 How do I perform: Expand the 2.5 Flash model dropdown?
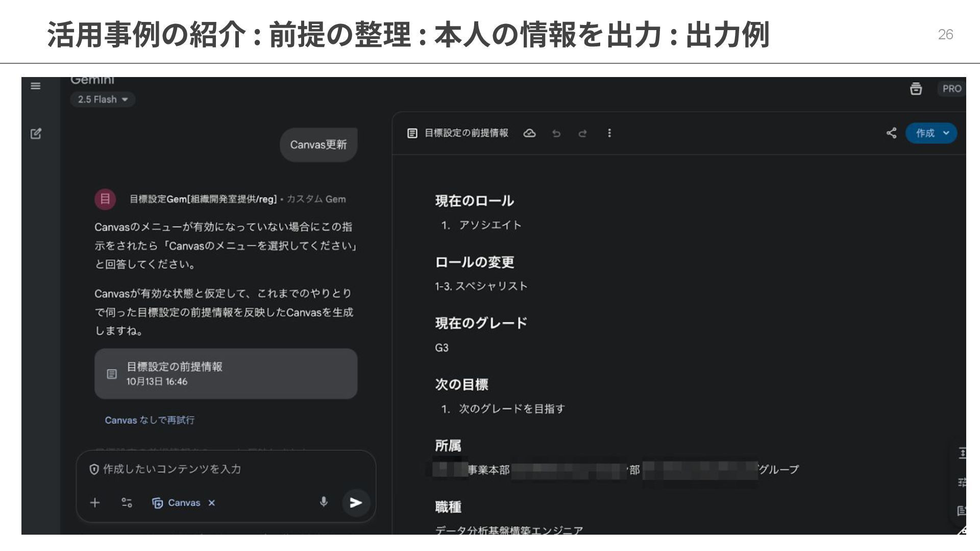[103, 99]
